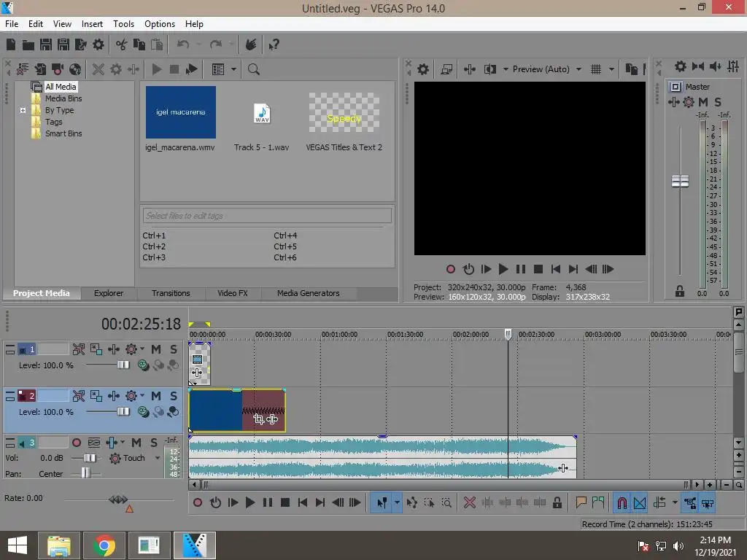Click the Undo arrow
The height and width of the screenshot is (560, 747).
[183, 44]
